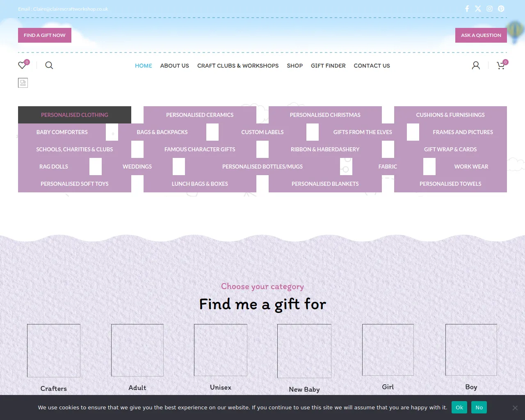Select the Bags & Backpacks category
525x420 pixels.
[162, 132]
